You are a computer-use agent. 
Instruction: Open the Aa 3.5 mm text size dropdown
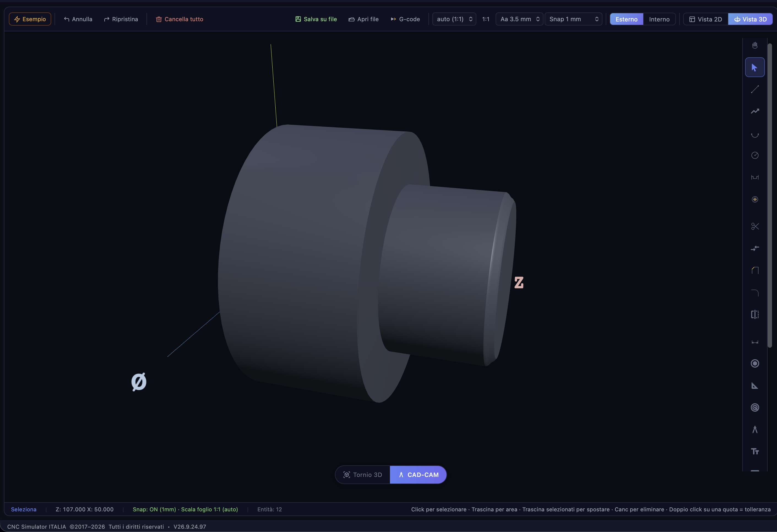(x=519, y=19)
